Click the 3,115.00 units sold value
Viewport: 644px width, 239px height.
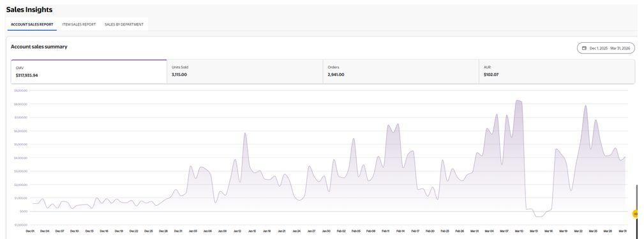(x=179, y=75)
